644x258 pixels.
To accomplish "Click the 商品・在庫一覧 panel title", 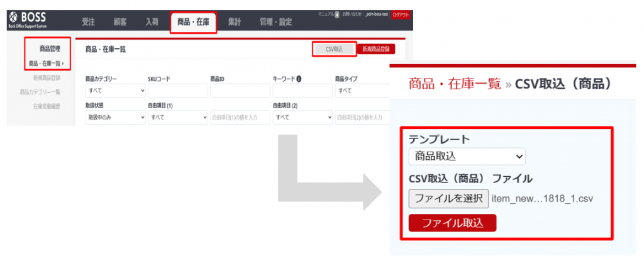I will (x=106, y=49).
